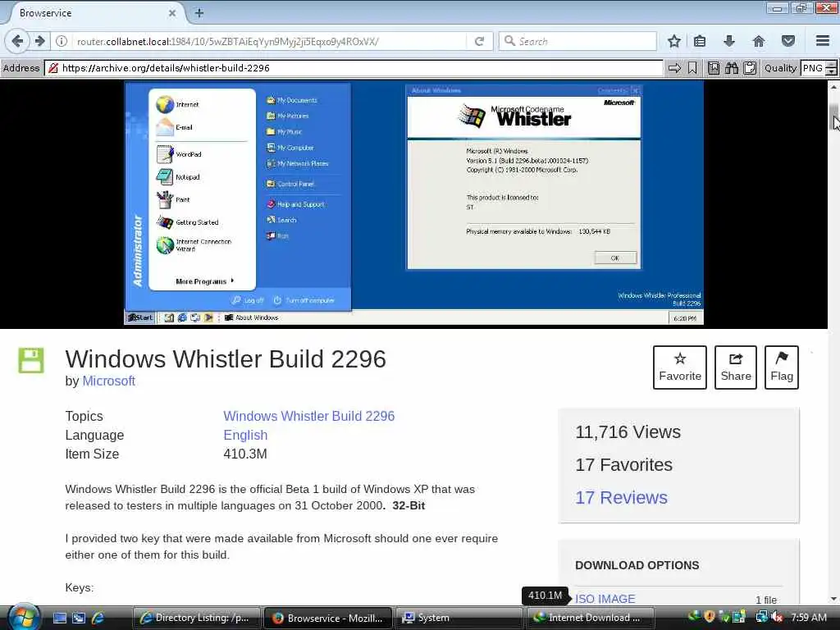Click the Whistler screenshot preview image
Screen dimensions: 840x630
point(414,203)
